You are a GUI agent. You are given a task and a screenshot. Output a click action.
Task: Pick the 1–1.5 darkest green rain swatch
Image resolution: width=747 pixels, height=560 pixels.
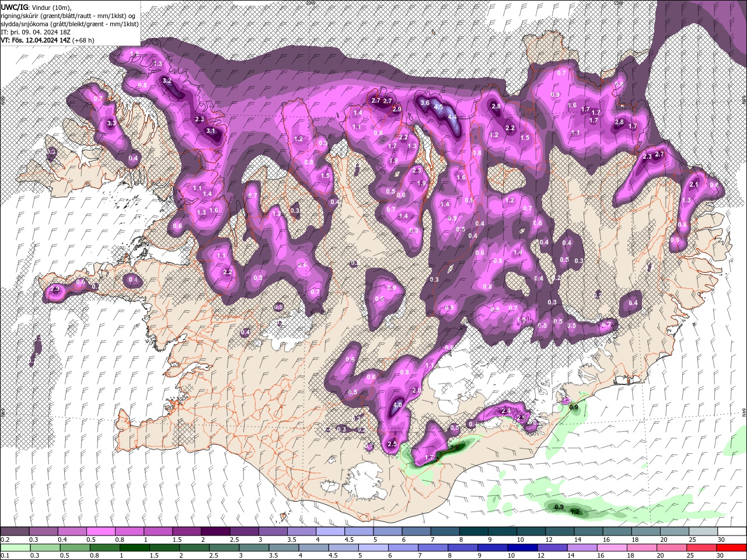[x=134, y=548]
